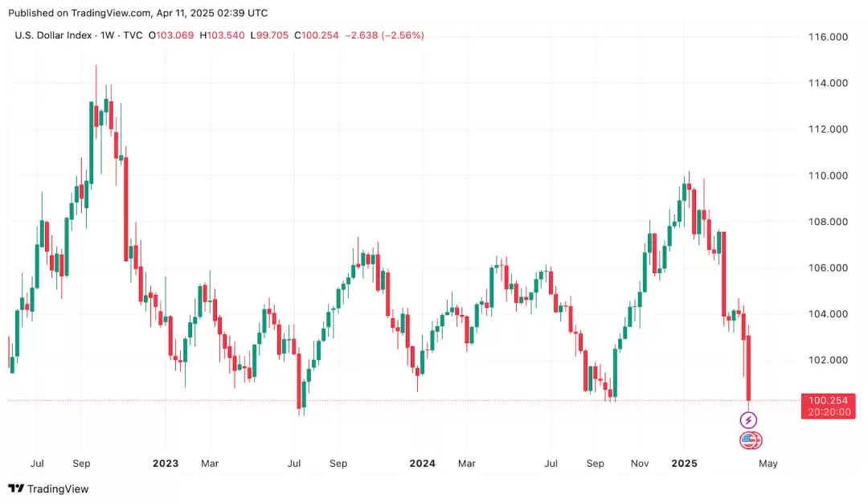This screenshot has height=503, width=868.
Task: Click the 2024 year label on time axis
Action: click(422, 464)
